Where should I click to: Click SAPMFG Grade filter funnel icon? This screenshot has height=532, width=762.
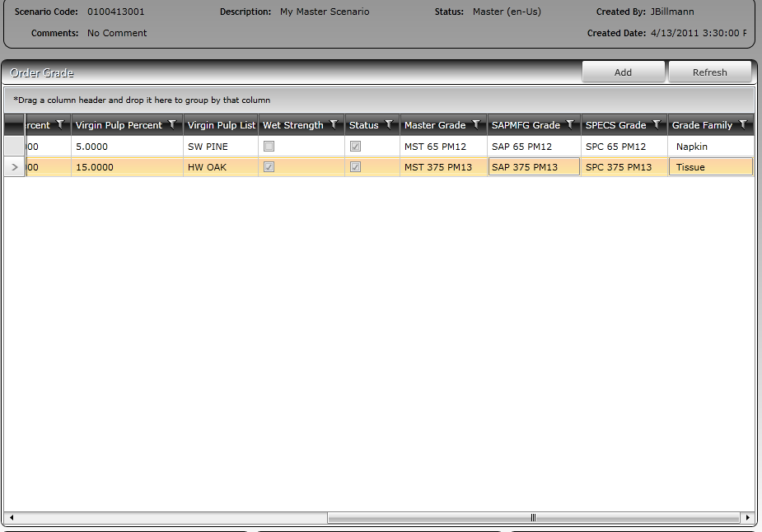pos(571,125)
